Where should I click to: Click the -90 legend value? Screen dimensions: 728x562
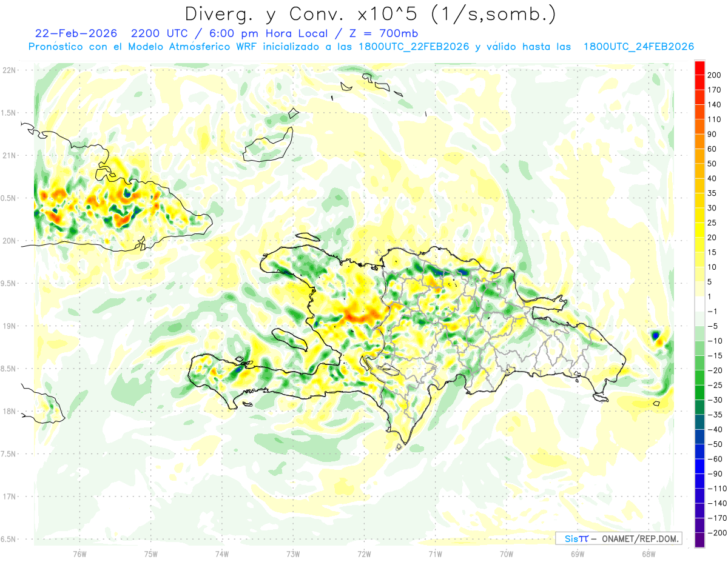(x=716, y=474)
